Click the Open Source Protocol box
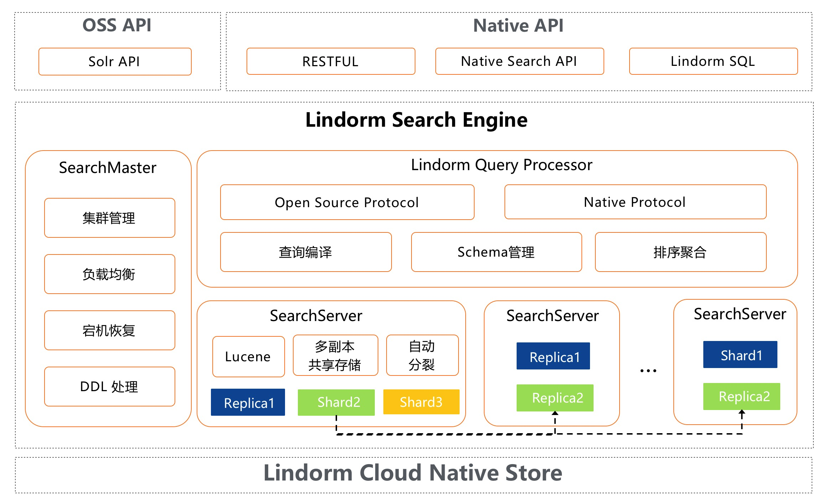Image resolution: width=828 pixels, height=504 pixels. pyautogui.click(x=347, y=202)
